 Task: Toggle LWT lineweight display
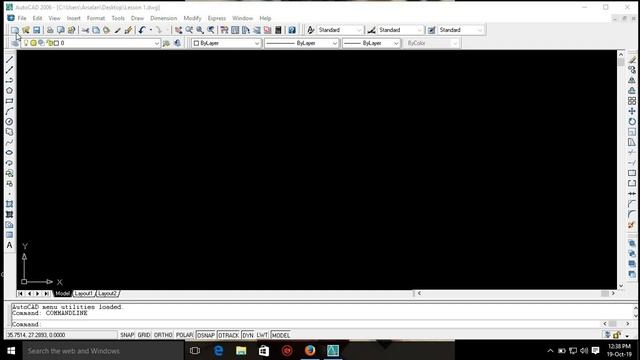tap(262, 335)
